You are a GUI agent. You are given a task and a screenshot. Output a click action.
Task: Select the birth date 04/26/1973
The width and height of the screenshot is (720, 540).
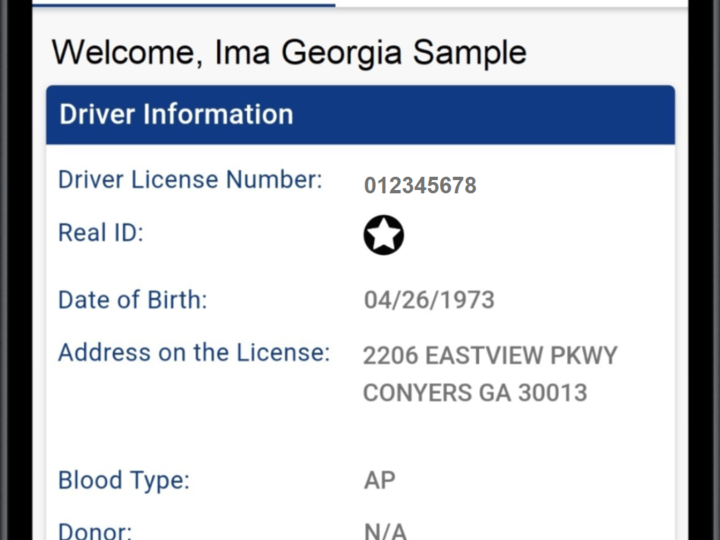[429, 299]
